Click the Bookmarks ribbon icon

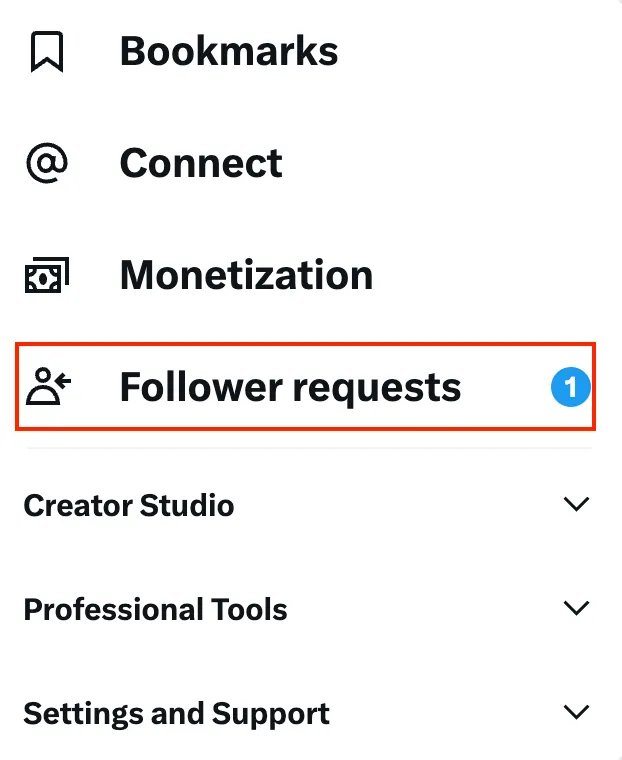(x=47, y=52)
